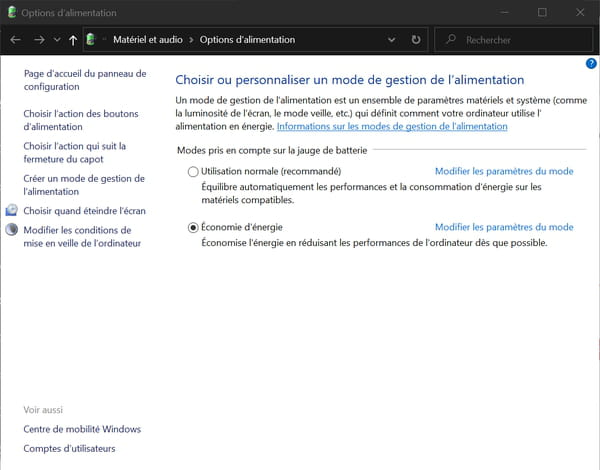
Task: Minimize the Options d'alimentation window
Action: (x=505, y=12)
